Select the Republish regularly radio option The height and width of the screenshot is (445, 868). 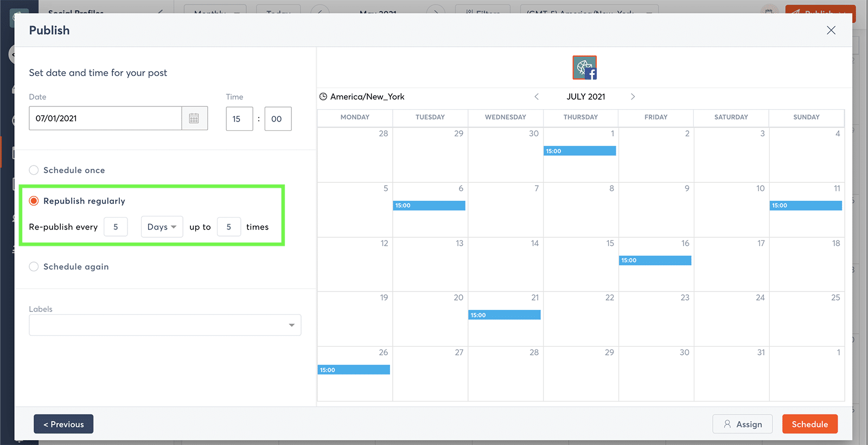point(34,201)
